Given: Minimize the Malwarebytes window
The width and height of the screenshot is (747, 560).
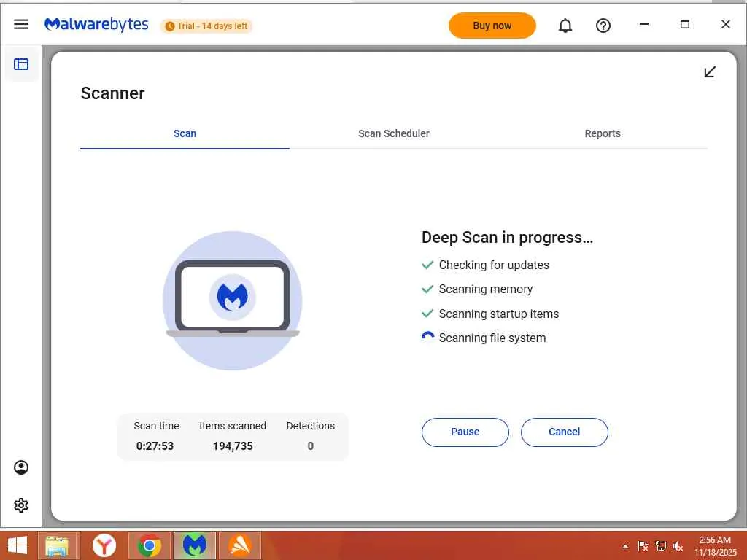Looking at the screenshot, I should [x=644, y=24].
